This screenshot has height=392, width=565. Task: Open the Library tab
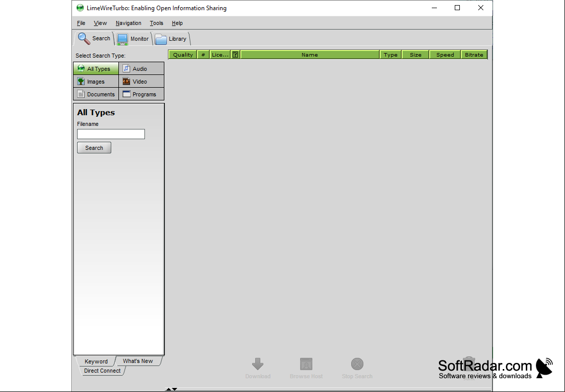pyautogui.click(x=171, y=39)
